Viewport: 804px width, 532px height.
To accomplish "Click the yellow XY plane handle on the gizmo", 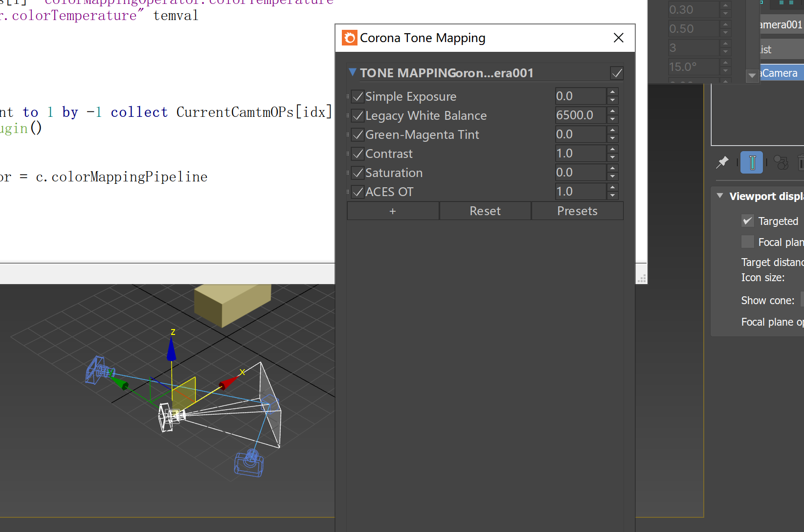I will 184,395.
